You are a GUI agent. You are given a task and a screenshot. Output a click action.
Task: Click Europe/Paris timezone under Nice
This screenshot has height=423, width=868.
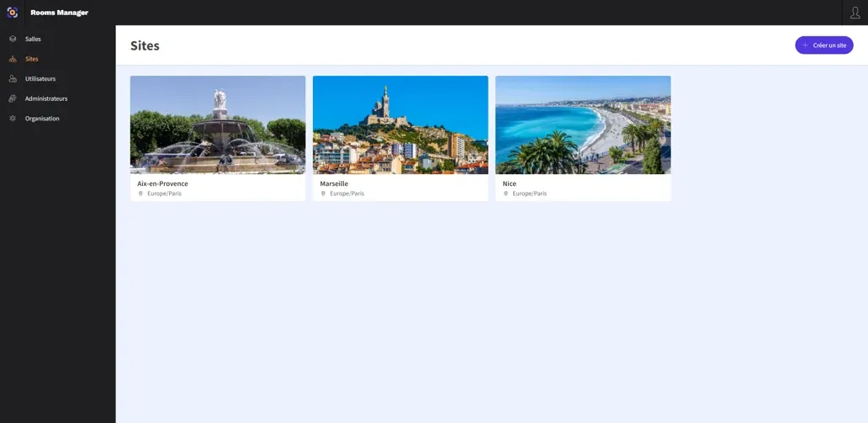[530, 193]
